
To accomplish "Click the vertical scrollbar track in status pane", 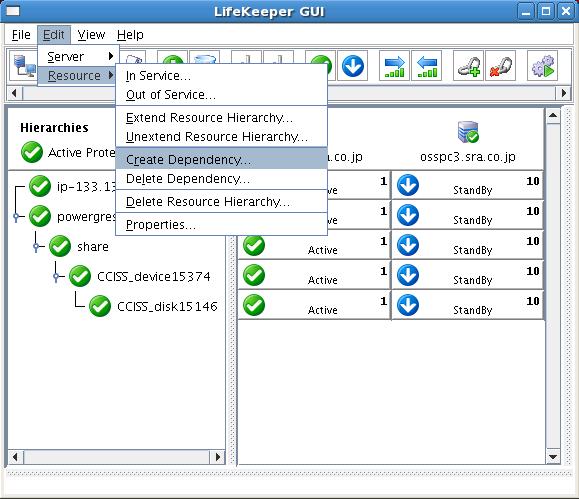I will click(x=553, y=287).
